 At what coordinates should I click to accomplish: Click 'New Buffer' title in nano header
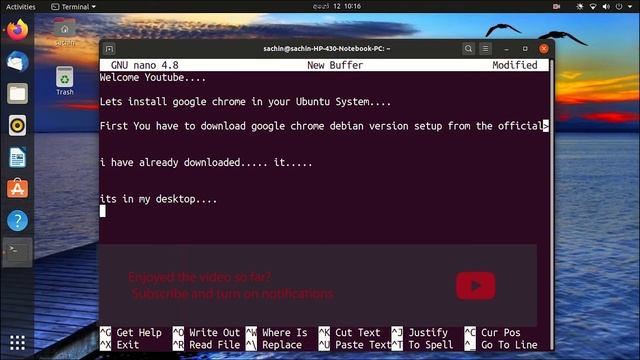pos(335,65)
